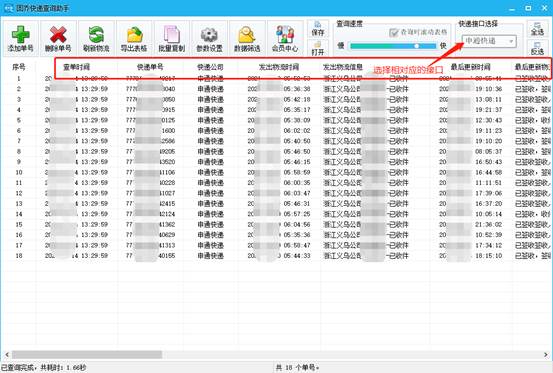
Task: Click the send time 05:44:33 cell
Action: [x=297, y=256]
